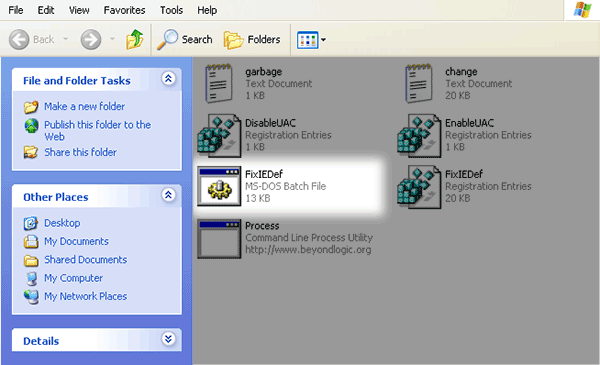Open My Network Places link
The height and width of the screenshot is (365, 600).
(x=85, y=297)
